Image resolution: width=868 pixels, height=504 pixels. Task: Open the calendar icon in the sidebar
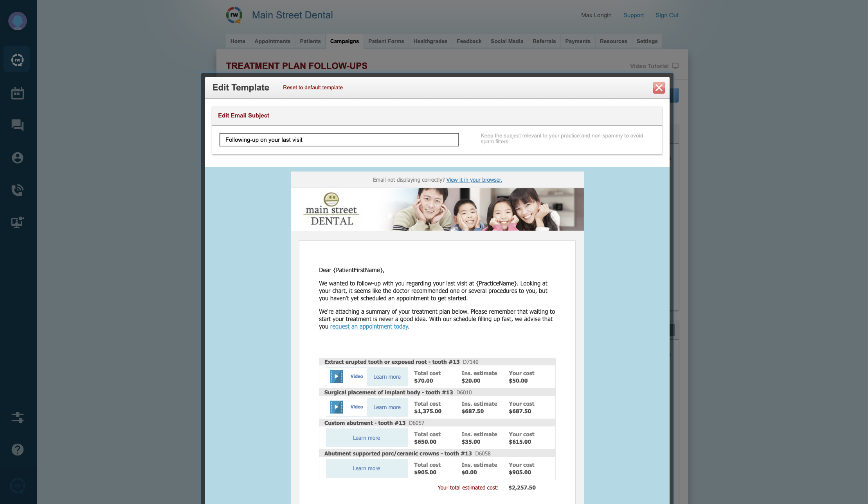(17, 93)
